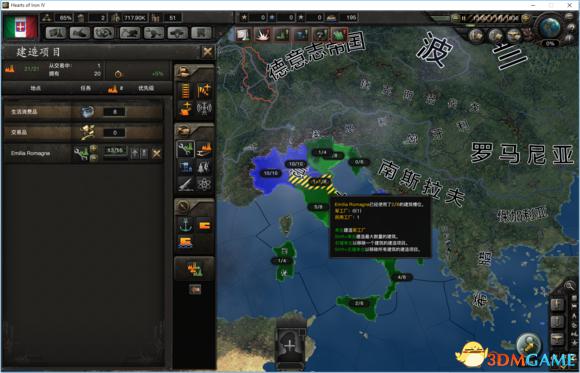Move Emilia Romagna up in queue
This screenshot has height=373, width=580.
point(135,153)
